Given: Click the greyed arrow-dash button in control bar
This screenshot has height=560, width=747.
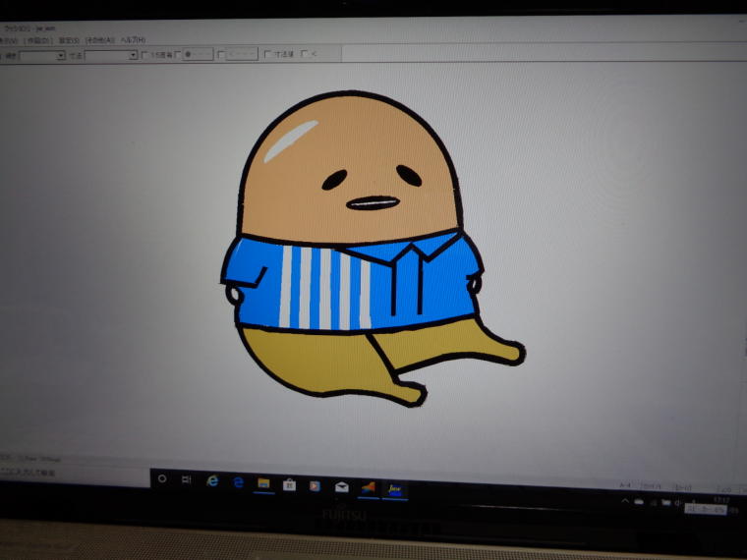Looking at the screenshot, I should [x=241, y=54].
